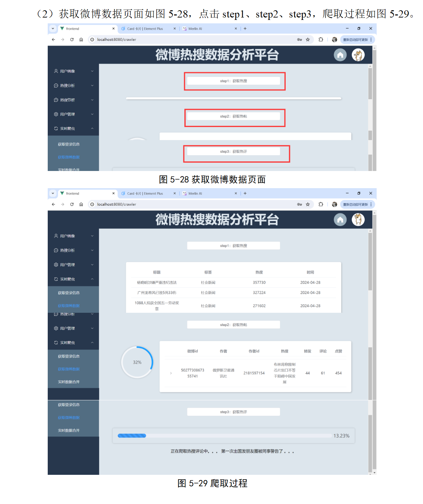This screenshot has width=423, height=504.
Task: Click step1：获取热搜 button in figure 5-28
Action: pos(233,81)
